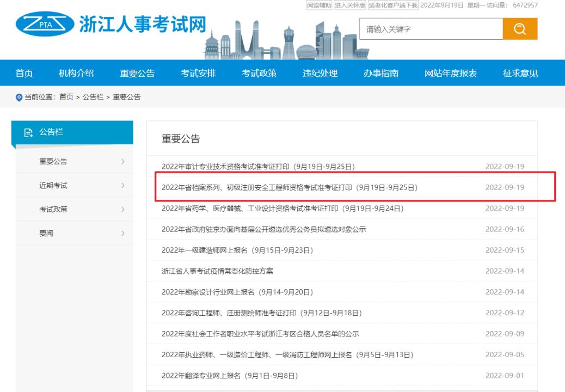Click the 阅读辅助 top link

coord(319,5)
